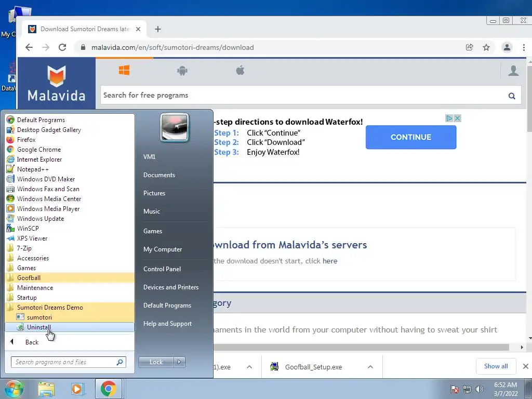This screenshot has width=532, height=399.
Task: Open Control Panel
Action: (162, 269)
